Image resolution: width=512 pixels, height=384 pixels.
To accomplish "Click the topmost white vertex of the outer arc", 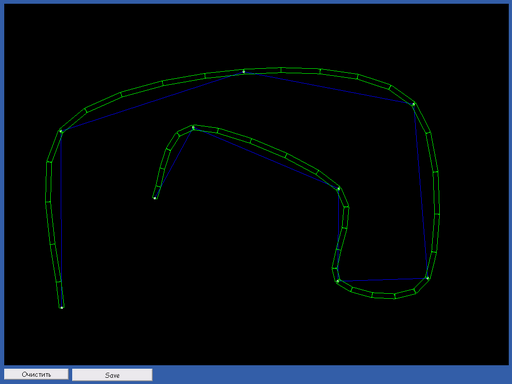I will coord(244,71).
